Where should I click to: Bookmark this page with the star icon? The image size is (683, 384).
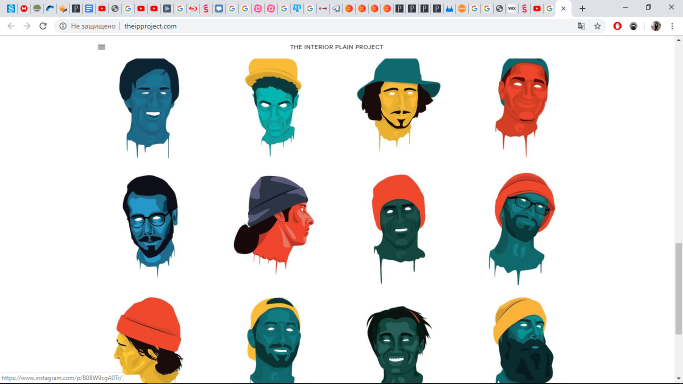click(x=597, y=26)
